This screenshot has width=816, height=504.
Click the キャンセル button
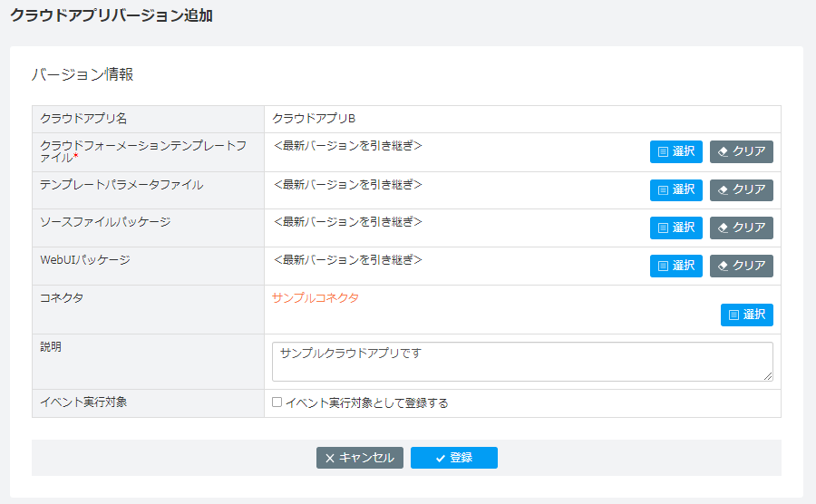click(x=360, y=458)
